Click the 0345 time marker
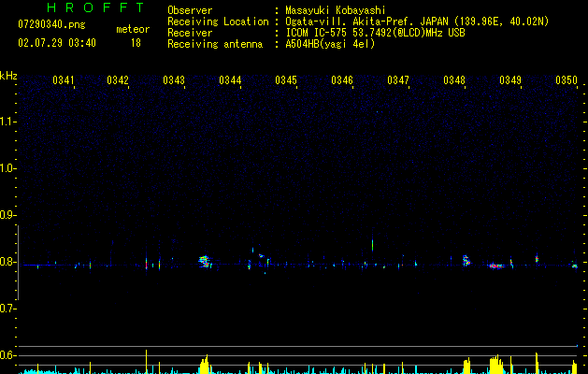Viewport: 588px width, 374px height. click(x=286, y=80)
